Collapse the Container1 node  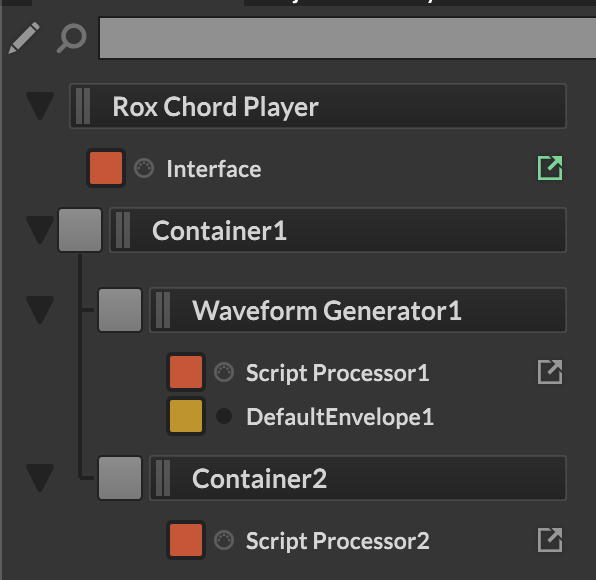(x=40, y=230)
